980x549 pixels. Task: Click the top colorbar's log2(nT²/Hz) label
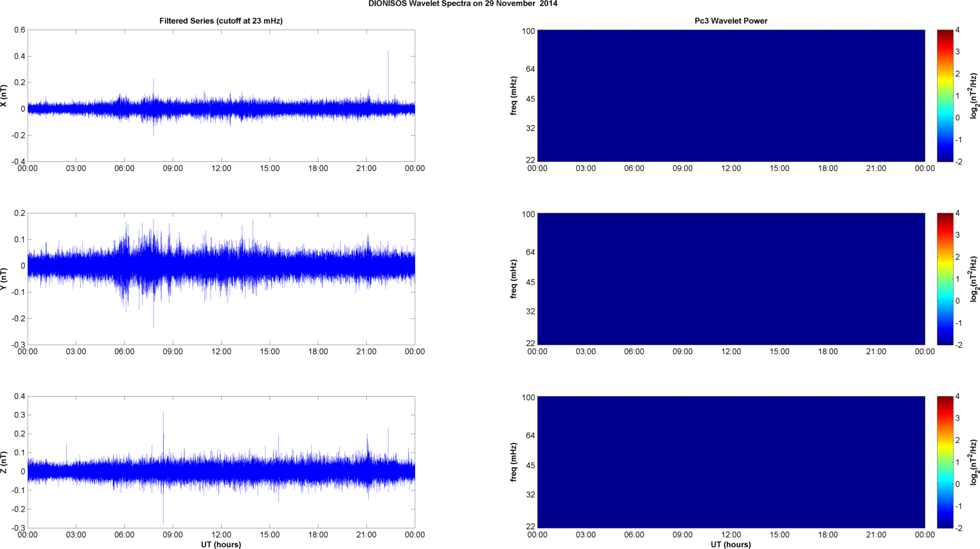click(x=974, y=96)
